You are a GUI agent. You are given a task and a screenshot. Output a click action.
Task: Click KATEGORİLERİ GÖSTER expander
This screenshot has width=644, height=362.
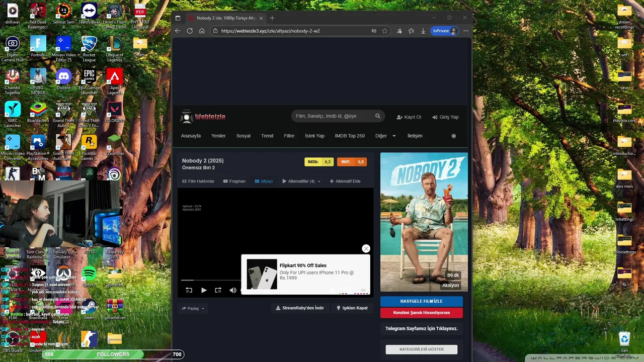[422, 349]
